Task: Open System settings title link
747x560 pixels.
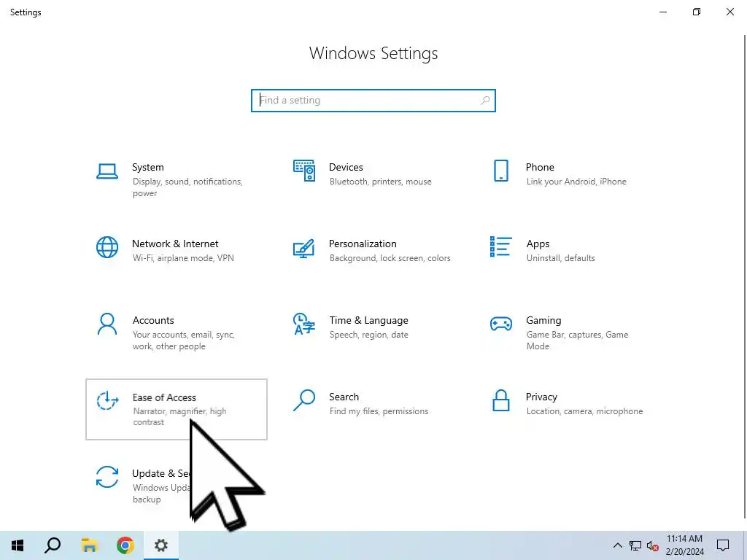Action: (147, 167)
